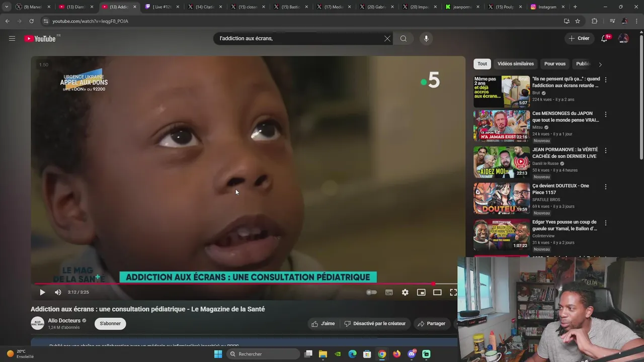
Task: Click the dislike Désactivé par le créateur button
Action: point(375,324)
